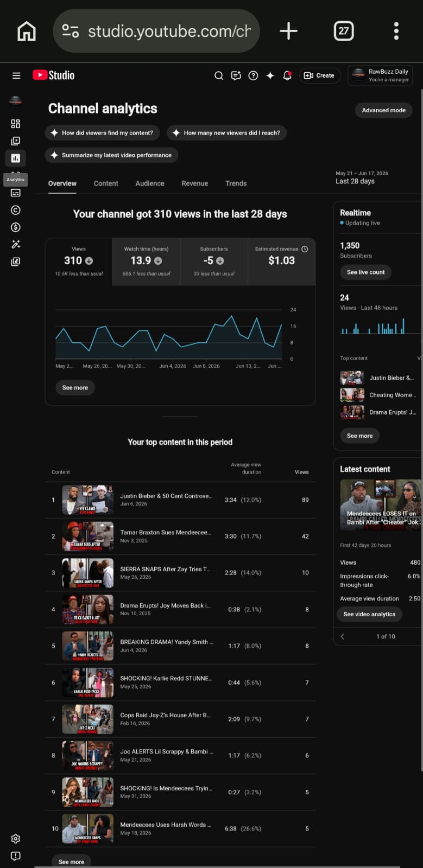The width and height of the screenshot is (423, 868).
Task: Open the Dashboard sidebar icon
Action: coord(16,124)
